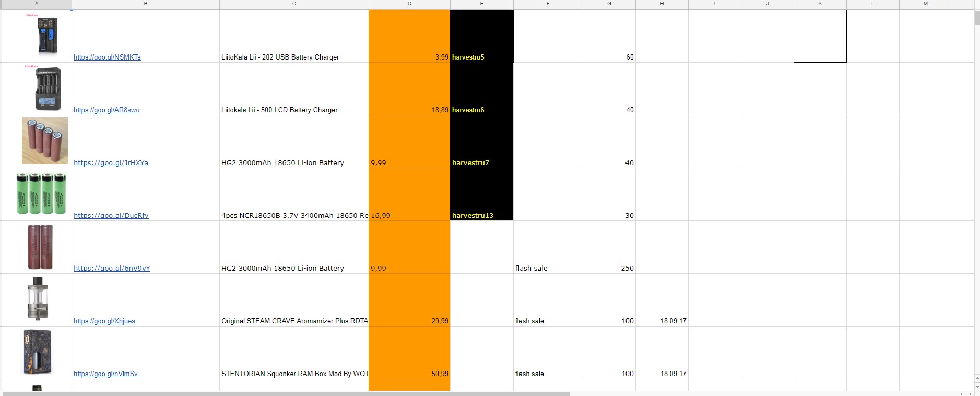Screen dimensions: 980x396
Task: Select the outlined active cell in column K
Action: (820, 36)
